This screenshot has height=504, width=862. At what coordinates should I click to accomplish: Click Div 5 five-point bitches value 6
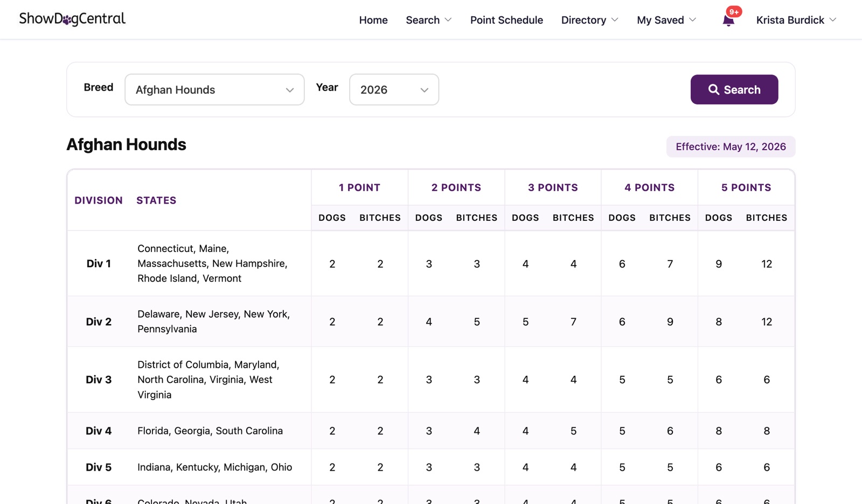(x=767, y=468)
